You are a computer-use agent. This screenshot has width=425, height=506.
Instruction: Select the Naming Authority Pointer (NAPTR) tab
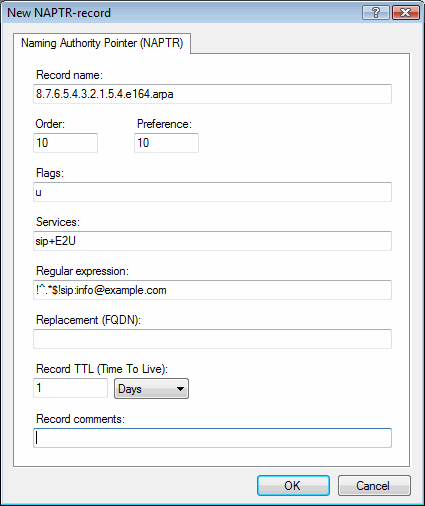click(x=102, y=43)
